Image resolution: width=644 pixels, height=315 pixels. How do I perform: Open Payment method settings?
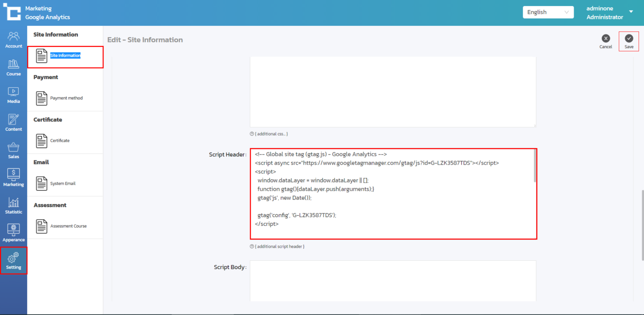coord(66,98)
